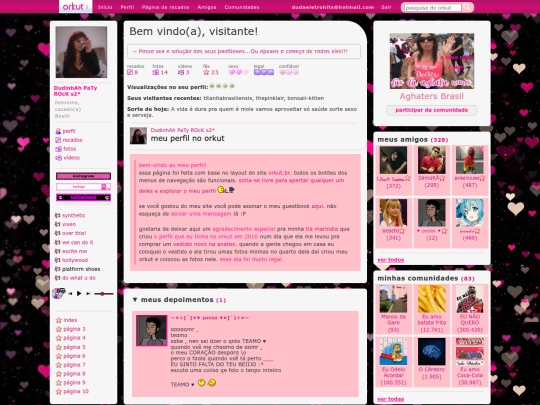The width and height of the screenshot is (540, 405).
Task: Open Manos da Gare community
Action: pyautogui.click(x=393, y=299)
